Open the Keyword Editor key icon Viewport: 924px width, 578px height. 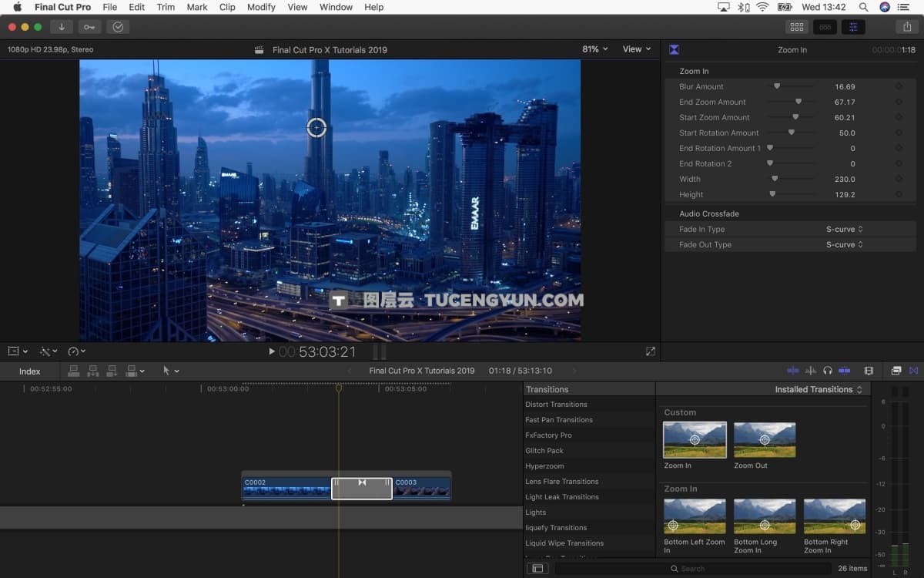click(x=89, y=27)
